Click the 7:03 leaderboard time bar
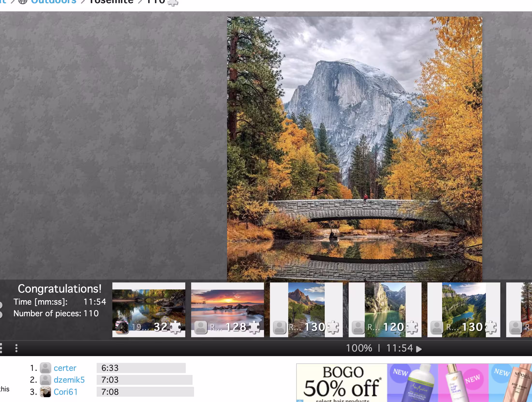This screenshot has width=532, height=402. click(144, 380)
